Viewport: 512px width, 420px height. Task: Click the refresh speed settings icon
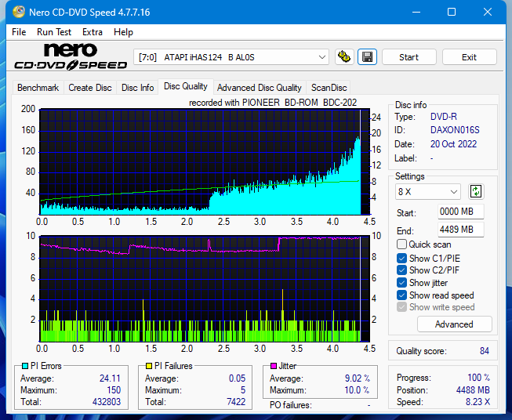coord(476,191)
